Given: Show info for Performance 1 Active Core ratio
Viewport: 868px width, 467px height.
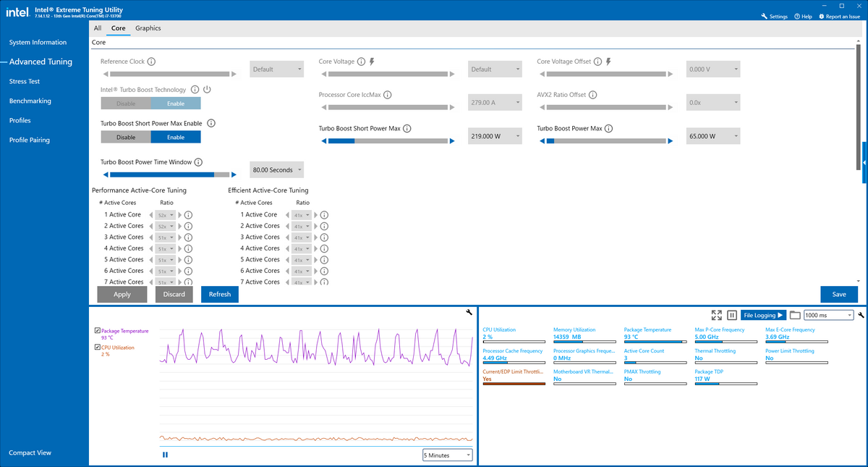Looking at the screenshot, I should (188, 215).
